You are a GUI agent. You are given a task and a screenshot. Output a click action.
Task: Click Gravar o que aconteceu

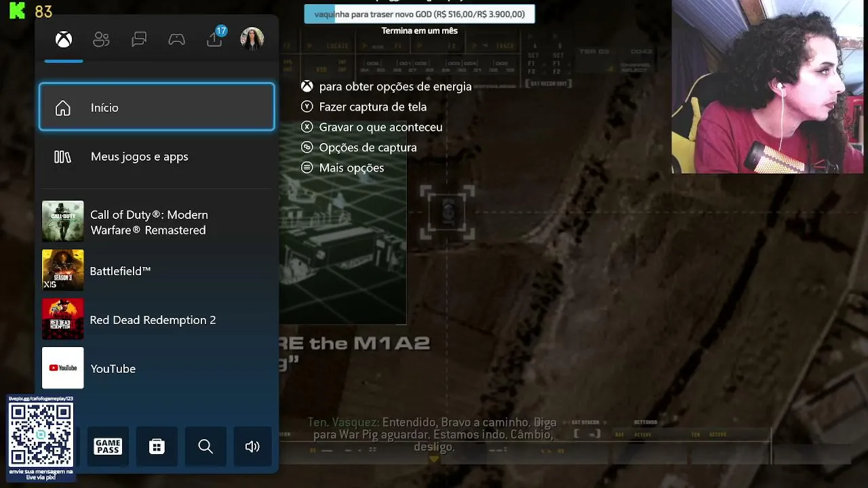click(x=372, y=127)
